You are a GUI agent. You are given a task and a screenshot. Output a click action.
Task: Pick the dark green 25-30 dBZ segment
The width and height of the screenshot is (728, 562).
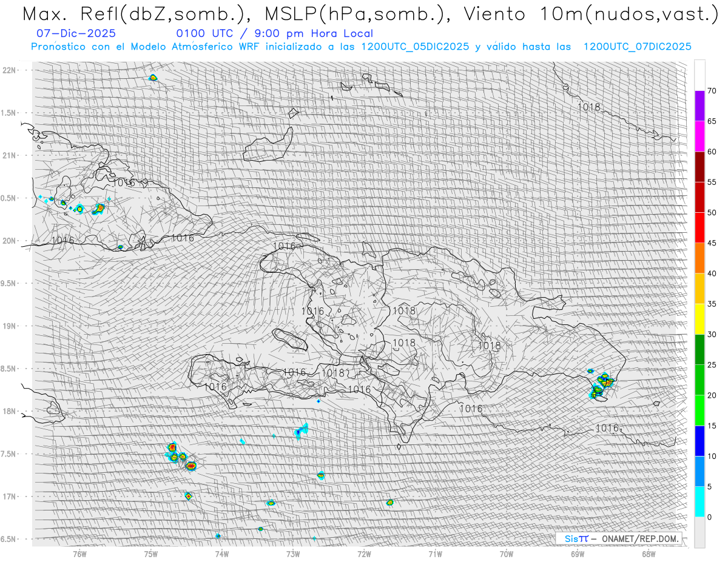(699, 349)
